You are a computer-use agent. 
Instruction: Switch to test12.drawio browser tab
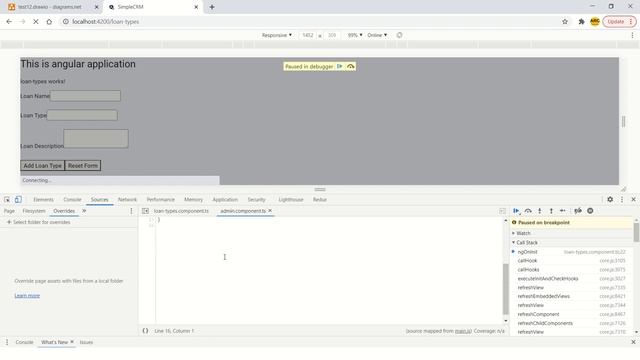49,7
